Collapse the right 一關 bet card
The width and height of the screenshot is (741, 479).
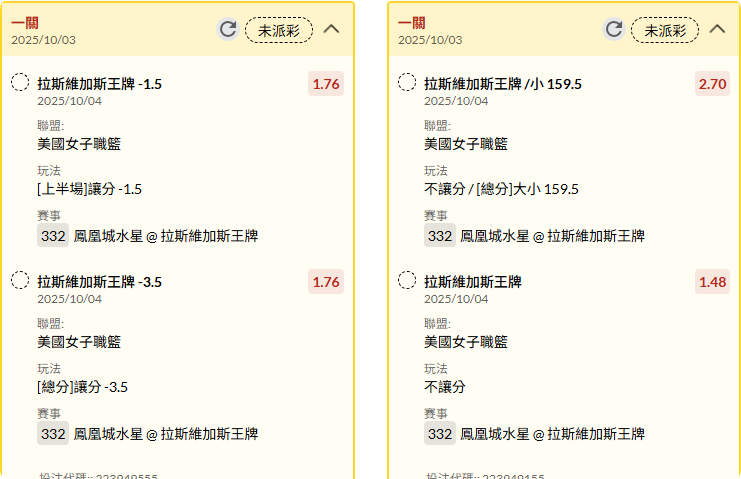coord(717,29)
